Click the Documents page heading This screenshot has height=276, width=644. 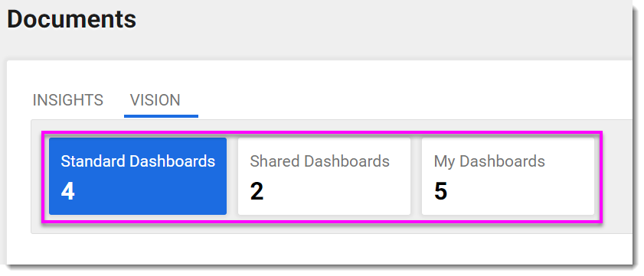click(x=71, y=18)
